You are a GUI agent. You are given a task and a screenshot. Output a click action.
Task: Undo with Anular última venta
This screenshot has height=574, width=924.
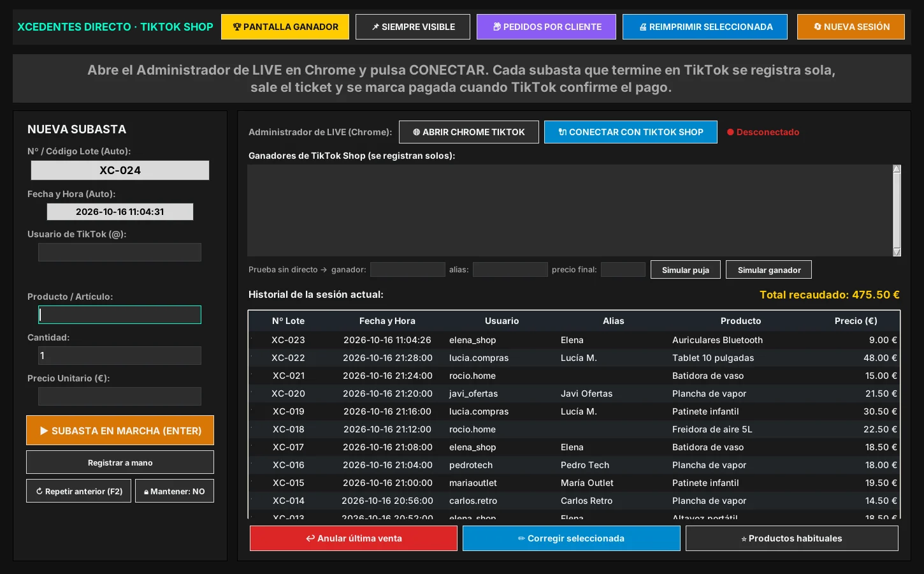pos(354,538)
